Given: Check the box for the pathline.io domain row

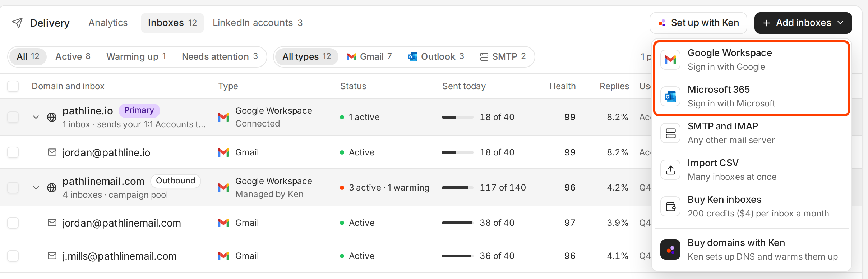Looking at the screenshot, I should click(x=13, y=117).
